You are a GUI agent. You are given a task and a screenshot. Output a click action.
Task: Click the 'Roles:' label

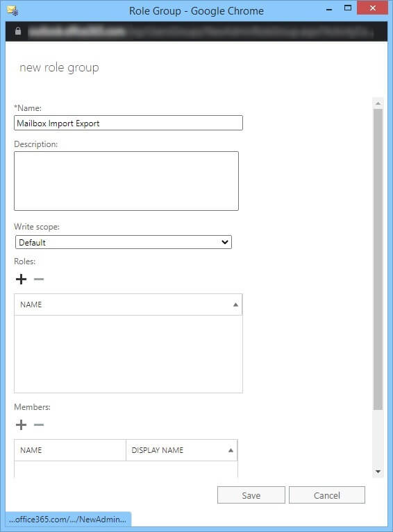(25, 261)
